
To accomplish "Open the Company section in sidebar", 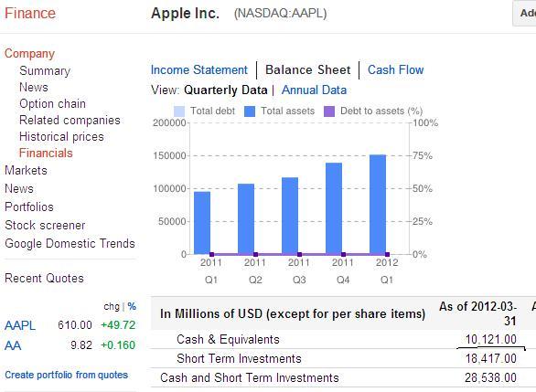I will (x=29, y=54).
